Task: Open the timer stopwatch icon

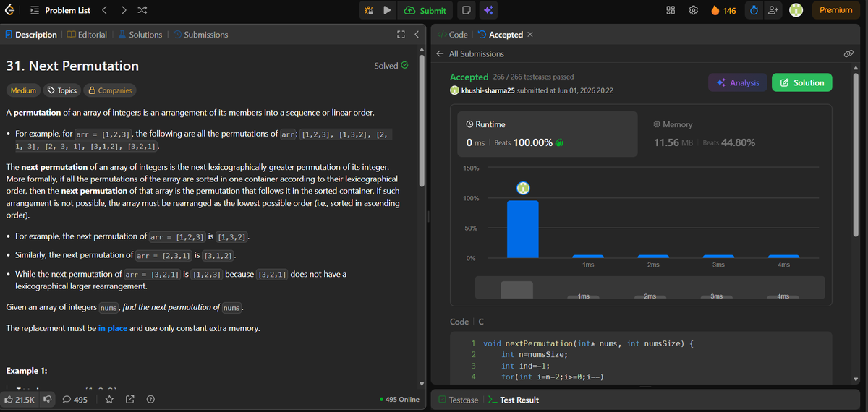Action: [752, 10]
